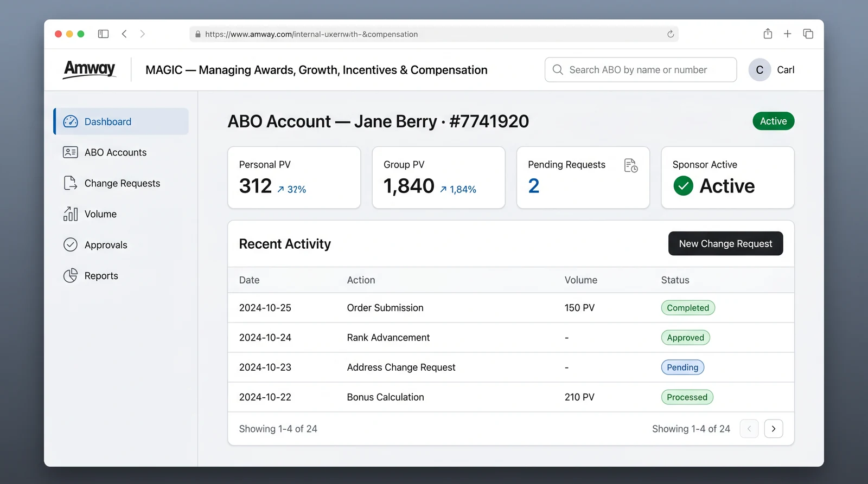
Task: Go forward with browser forward arrow
Action: (143, 34)
